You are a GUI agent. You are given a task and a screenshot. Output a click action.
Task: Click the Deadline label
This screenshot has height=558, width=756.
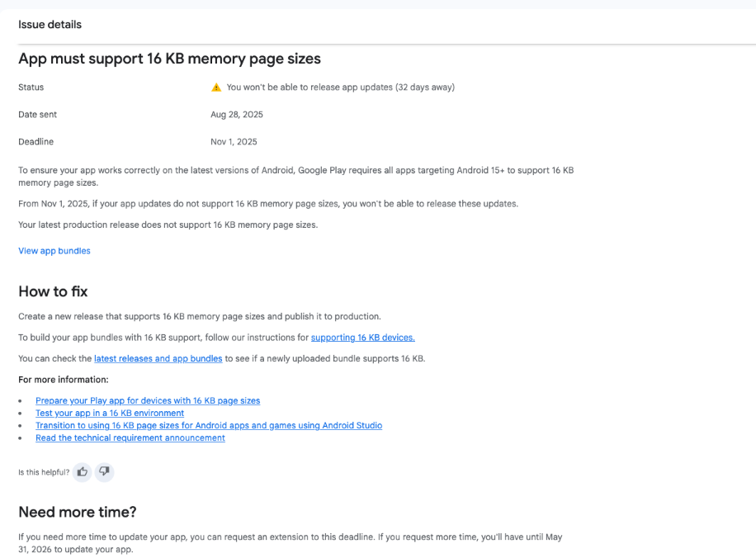pos(36,142)
